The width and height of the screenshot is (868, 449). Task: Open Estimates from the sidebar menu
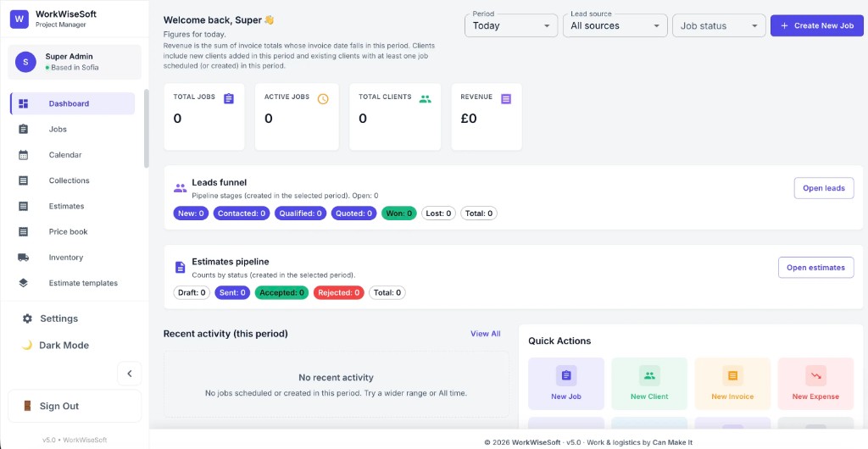[x=73, y=206]
